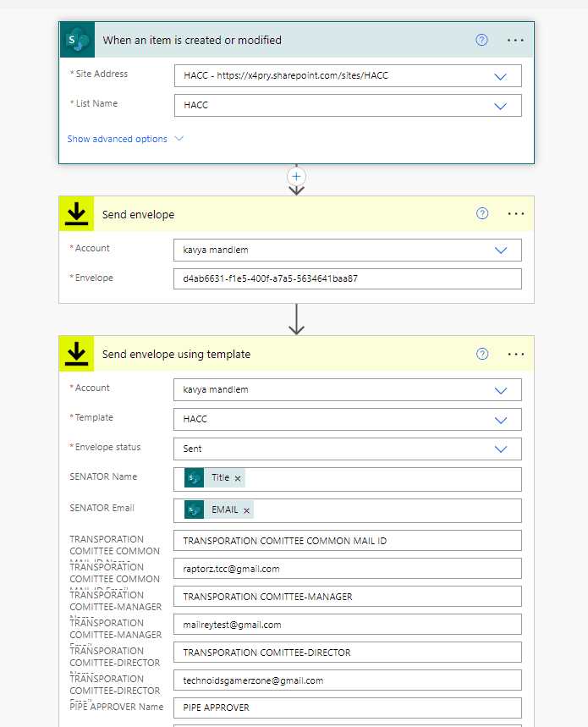Expand the Site Address dropdown
The width and height of the screenshot is (588, 727).
[500, 76]
